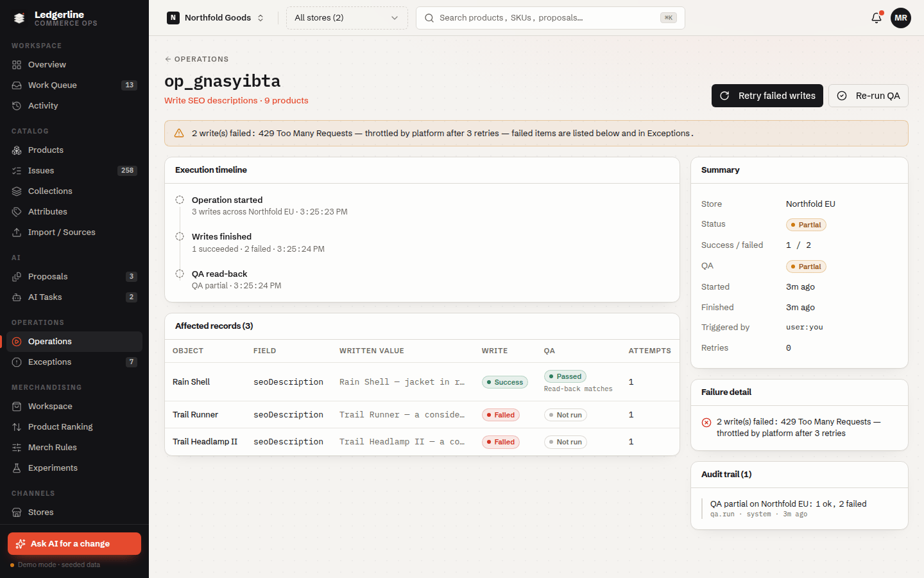This screenshot has width=924, height=578.
Task: Click the Exceptions alert icon
Action: tap(17, 362)
